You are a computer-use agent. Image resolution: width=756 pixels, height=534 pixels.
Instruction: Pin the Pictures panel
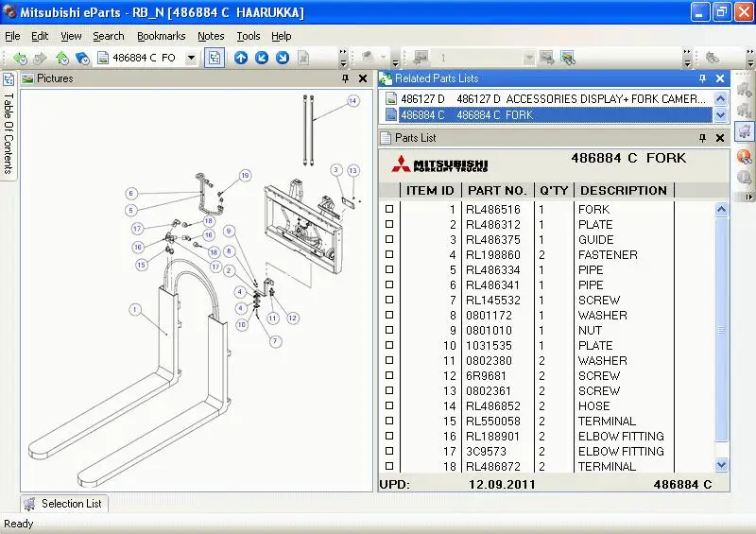point(345,78)
